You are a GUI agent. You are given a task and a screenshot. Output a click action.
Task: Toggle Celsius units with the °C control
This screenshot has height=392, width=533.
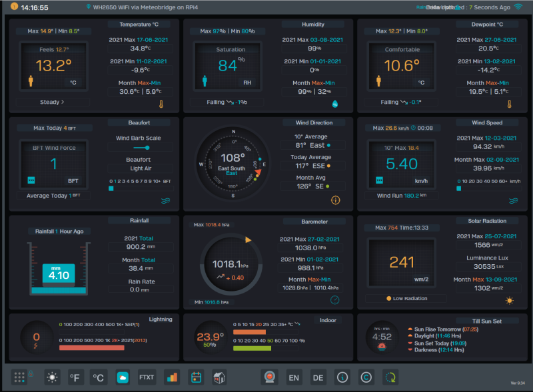point(97,377)
